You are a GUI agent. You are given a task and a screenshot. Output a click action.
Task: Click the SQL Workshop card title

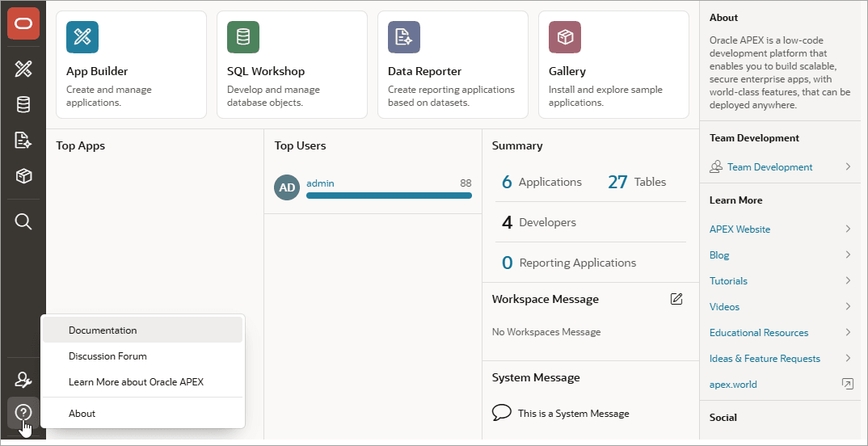coord(266,71)
